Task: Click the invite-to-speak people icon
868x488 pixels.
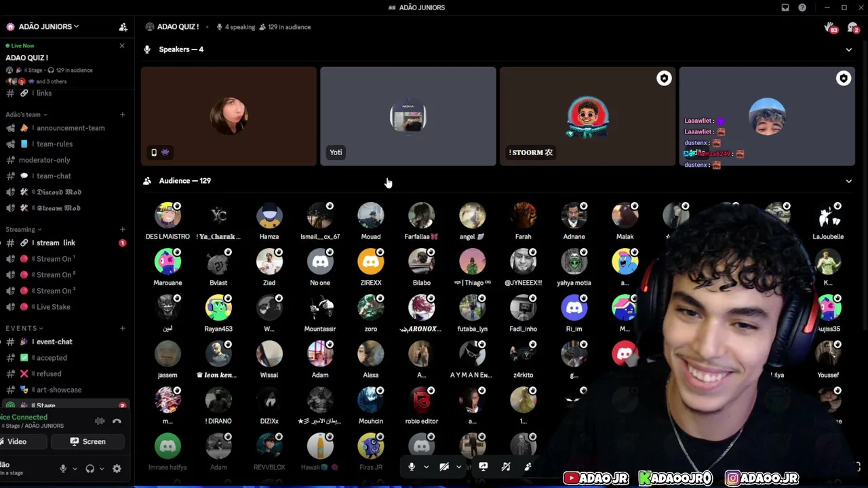Action: point(528,466)
